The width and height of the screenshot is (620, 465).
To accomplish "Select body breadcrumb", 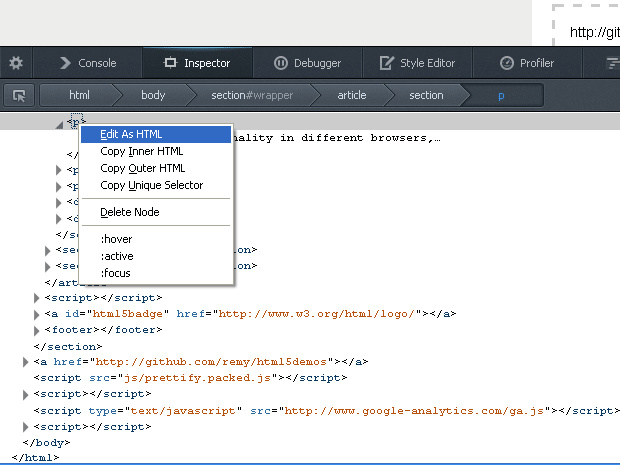I will click(153, 95).
